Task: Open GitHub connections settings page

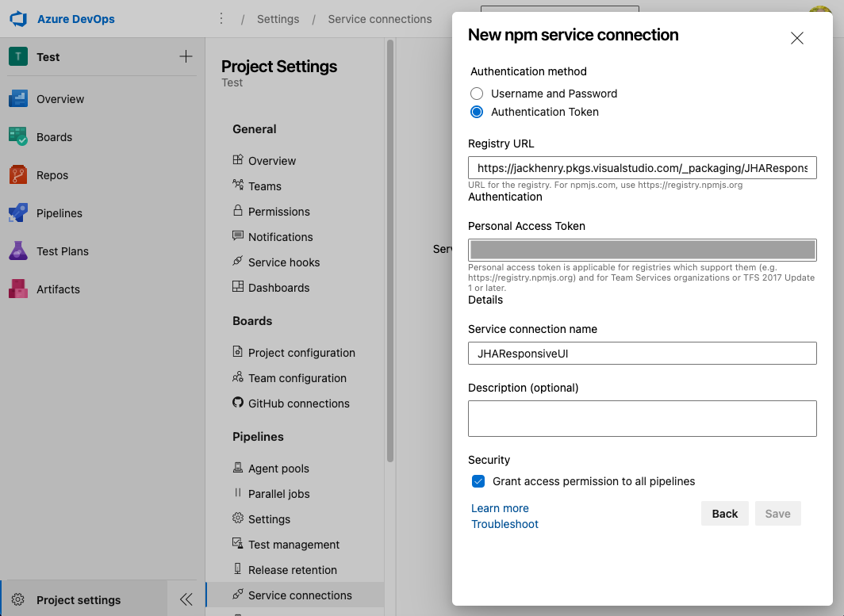Action: (x=298, y=404)
